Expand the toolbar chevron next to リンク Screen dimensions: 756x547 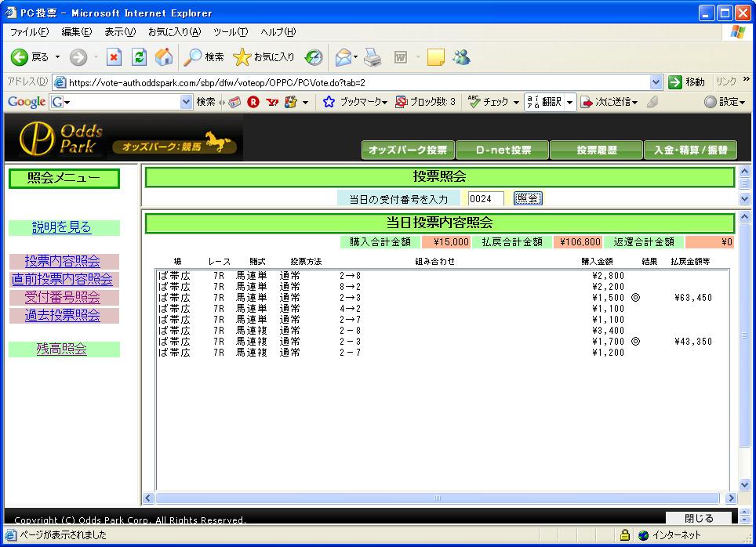tap(747, 79)
